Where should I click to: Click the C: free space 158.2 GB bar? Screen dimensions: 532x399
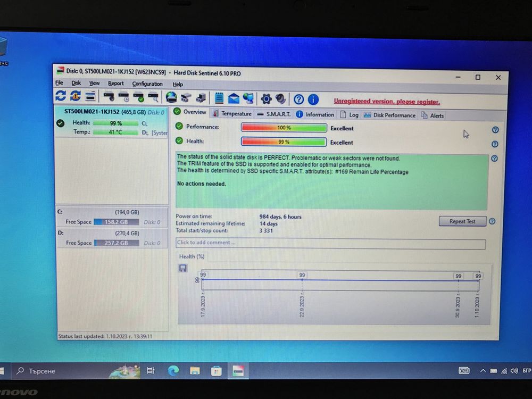coord(117,222)
